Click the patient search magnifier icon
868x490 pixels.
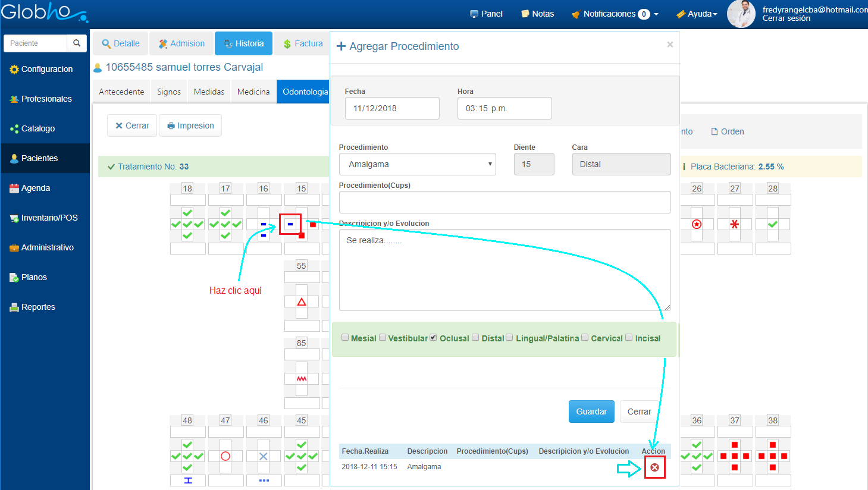tap(77, 43)
